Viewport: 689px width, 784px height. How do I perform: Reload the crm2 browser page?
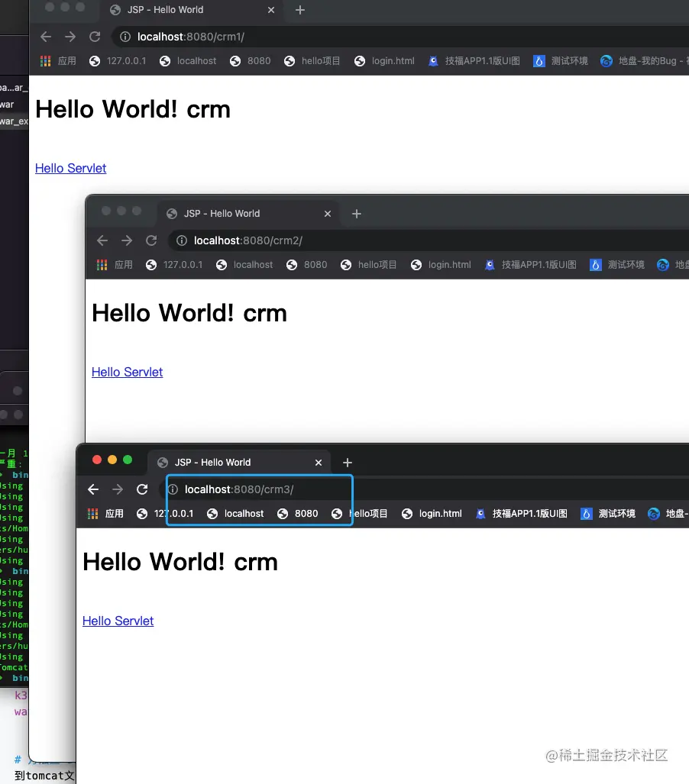151,240
